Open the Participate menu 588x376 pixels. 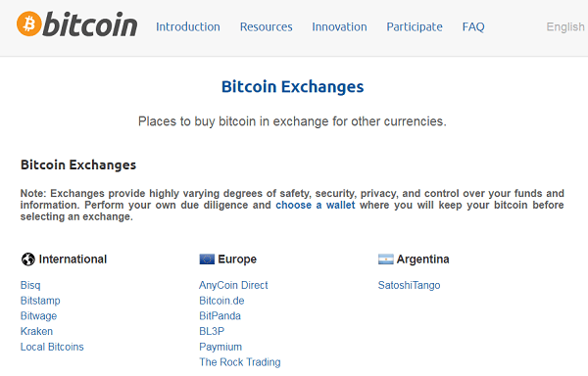tap(415, 27)
